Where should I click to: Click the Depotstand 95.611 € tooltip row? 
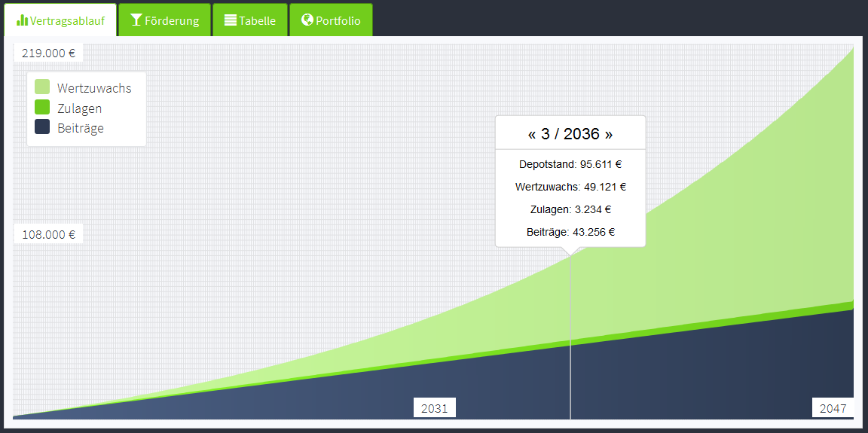point(570,164)
